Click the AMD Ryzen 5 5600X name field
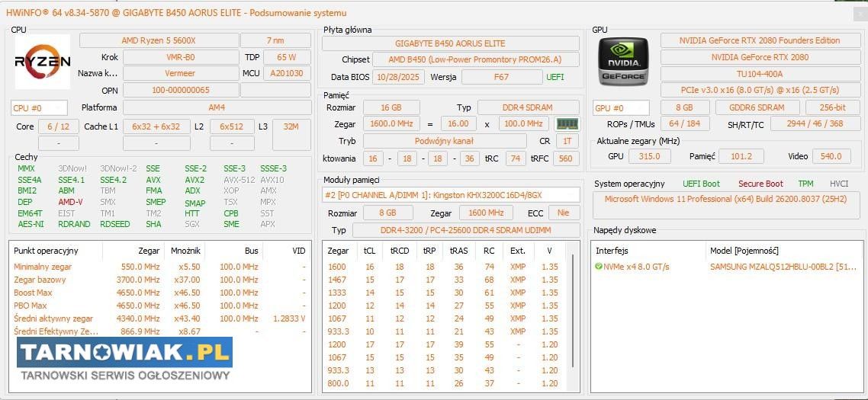The height and width of the screenshot is (400, 868). tap(159, 40)
